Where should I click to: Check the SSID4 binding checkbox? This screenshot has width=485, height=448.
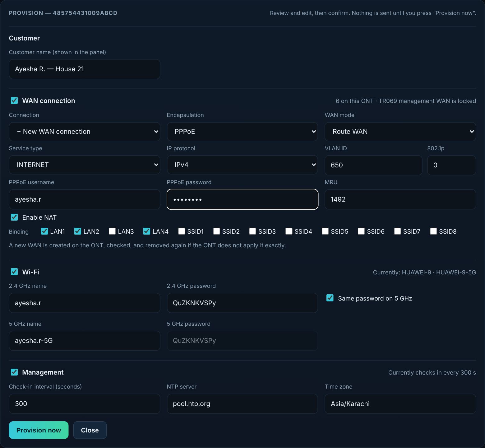[289, 231]
